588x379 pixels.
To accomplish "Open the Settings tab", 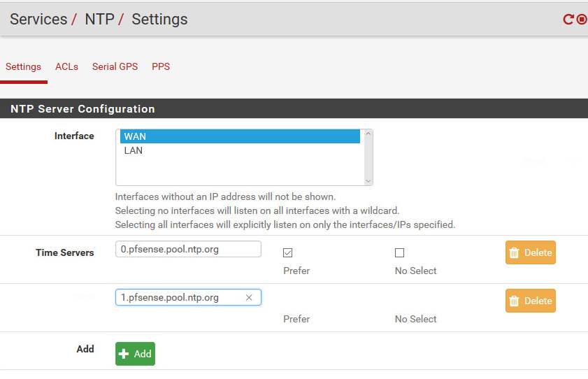I will pos(23,66).
